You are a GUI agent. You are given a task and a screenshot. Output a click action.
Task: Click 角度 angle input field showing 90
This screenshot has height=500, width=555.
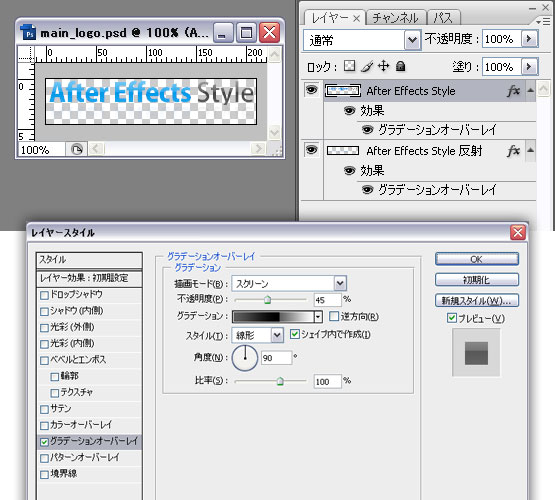click(276, 358)
